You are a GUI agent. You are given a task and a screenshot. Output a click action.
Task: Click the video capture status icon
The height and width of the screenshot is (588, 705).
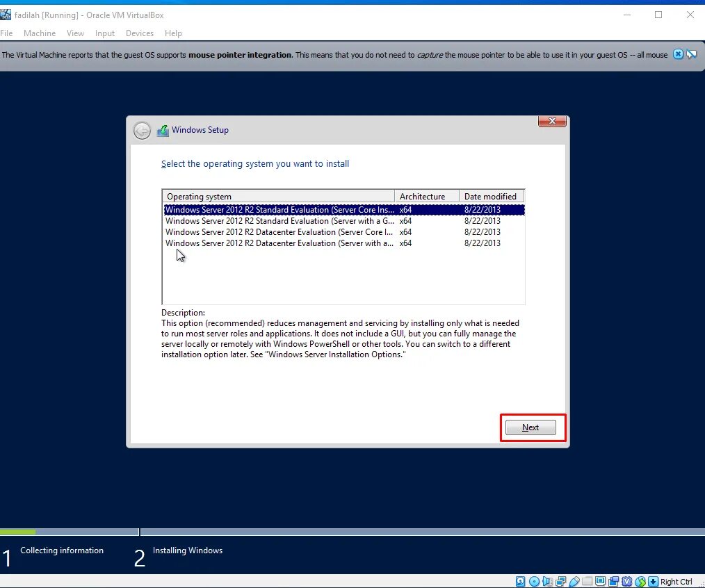tap(613, 581)
